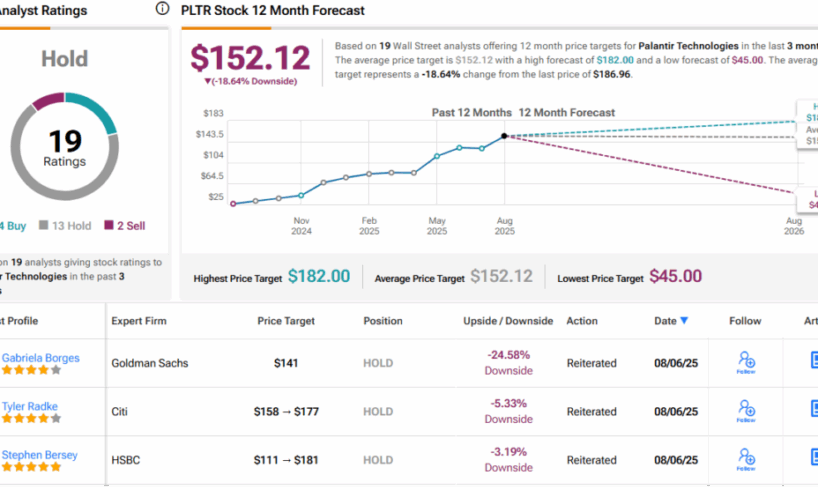Sort table by Date arrow
The height and width of the screenshot is (490, 818).
click(684, 321)
